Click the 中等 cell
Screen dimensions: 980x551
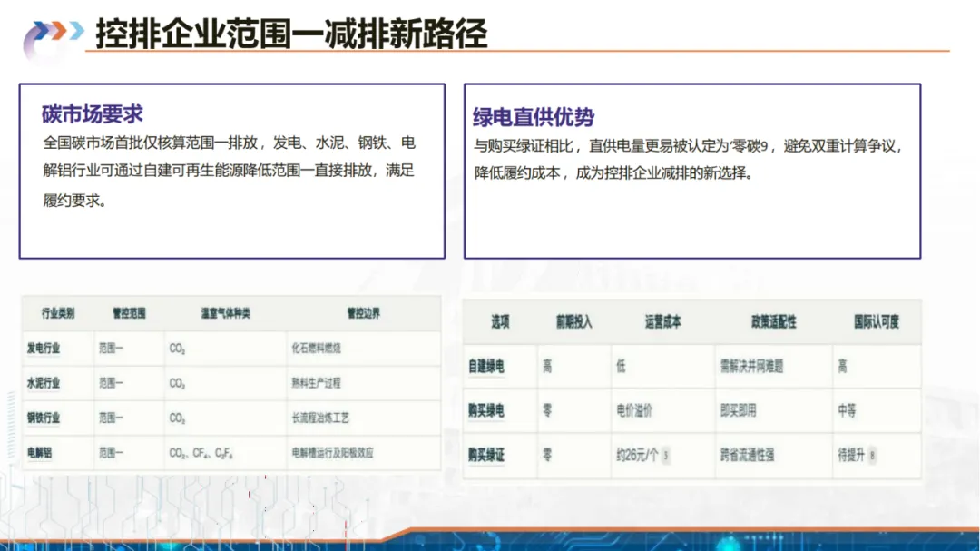click(847, 411)
